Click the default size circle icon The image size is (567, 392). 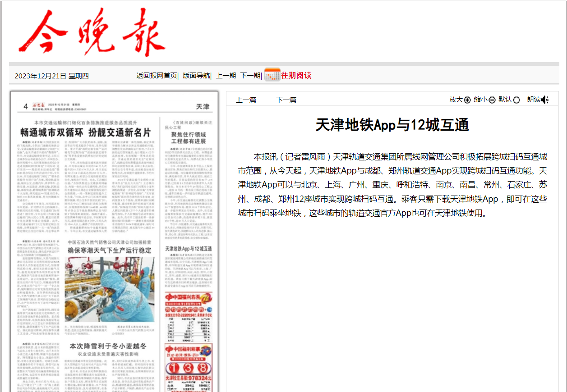coord(516,100)
